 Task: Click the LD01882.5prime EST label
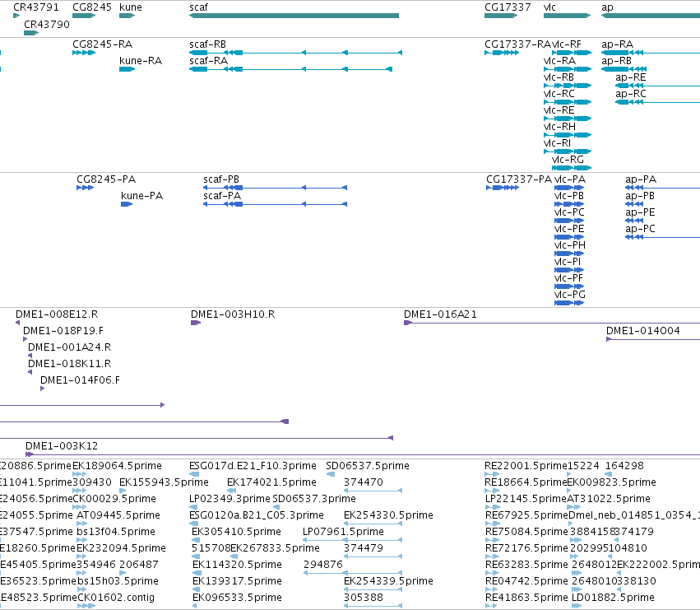[x=613, y=598]
